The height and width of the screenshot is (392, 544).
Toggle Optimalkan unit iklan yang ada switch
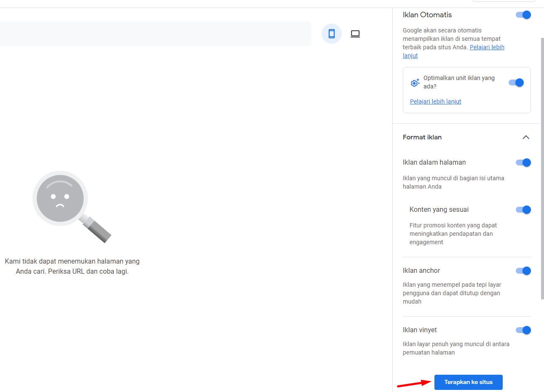tap(516, 83)
